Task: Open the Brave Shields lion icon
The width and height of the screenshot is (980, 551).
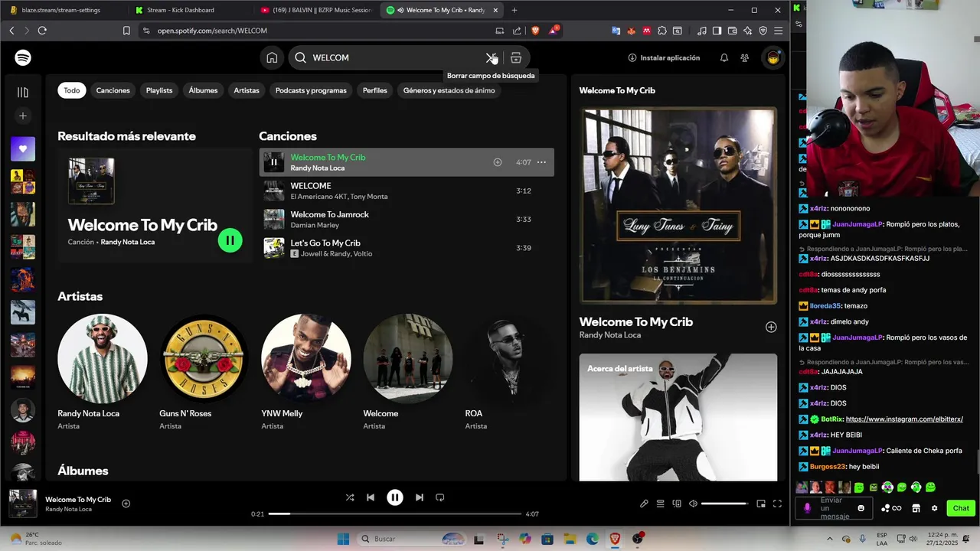Action: tap(535, 31)
